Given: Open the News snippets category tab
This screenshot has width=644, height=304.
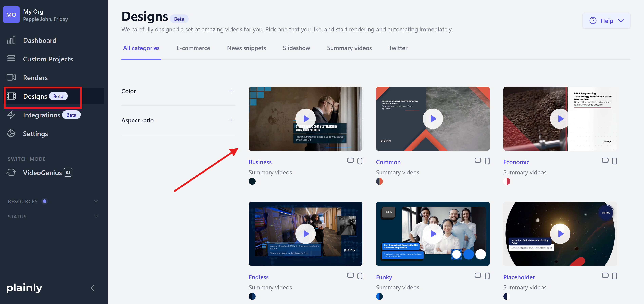Looking at the screenshot, I should (246, 48).
